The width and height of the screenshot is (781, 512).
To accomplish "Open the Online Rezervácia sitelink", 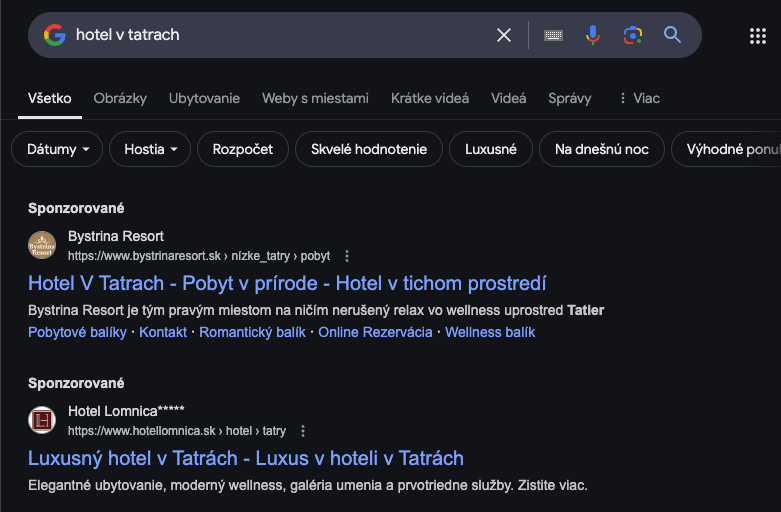I will [x=375, y=332].
